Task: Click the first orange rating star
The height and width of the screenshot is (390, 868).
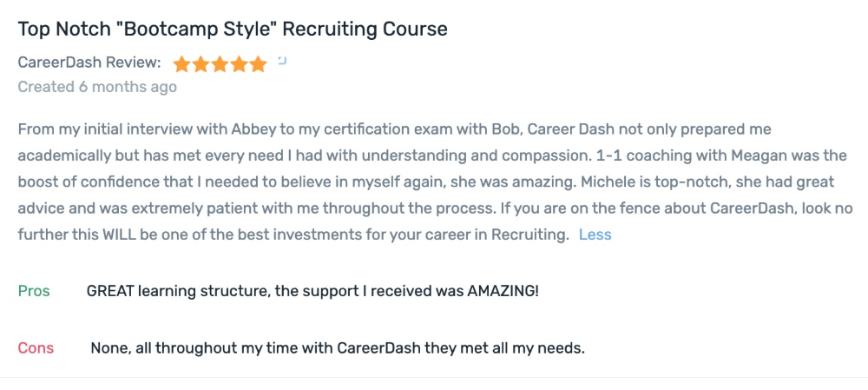Action: click(181, 65)
